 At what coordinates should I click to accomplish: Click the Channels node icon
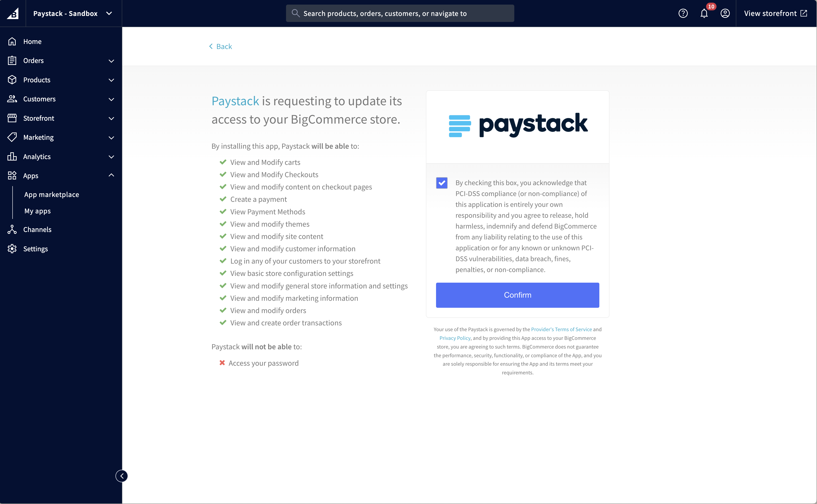click(x=12, y=229)
